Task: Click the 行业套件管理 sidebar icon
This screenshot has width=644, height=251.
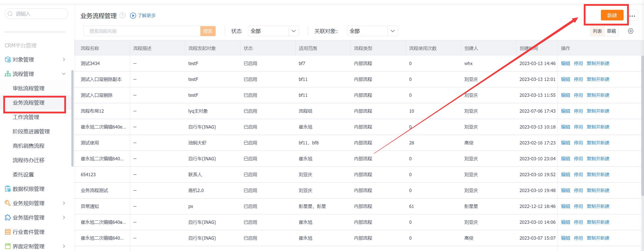Action: (x=8, y=232)
